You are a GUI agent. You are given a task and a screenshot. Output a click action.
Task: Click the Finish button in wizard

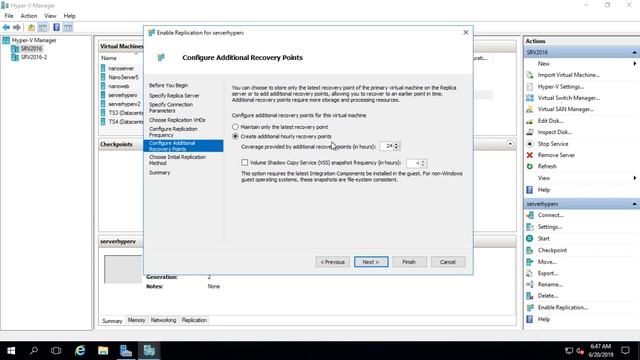pyautogui.click(x=409, y=262)
